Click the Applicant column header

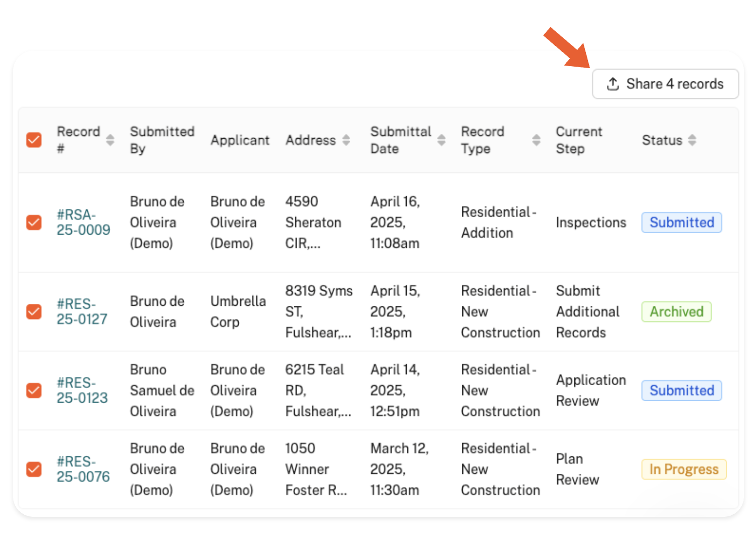coord(240,140)
